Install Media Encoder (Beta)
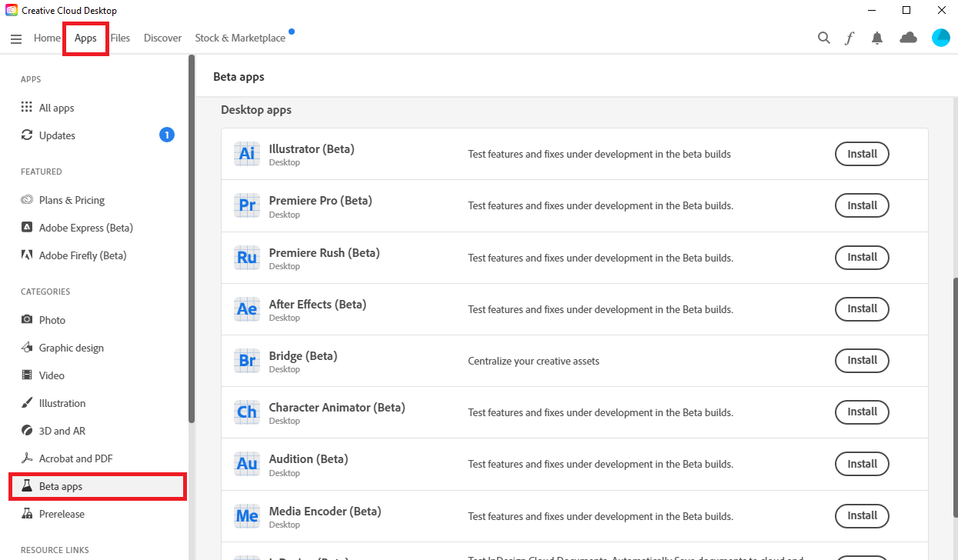This screenshot has width=958, height=560. coord(862,515)
